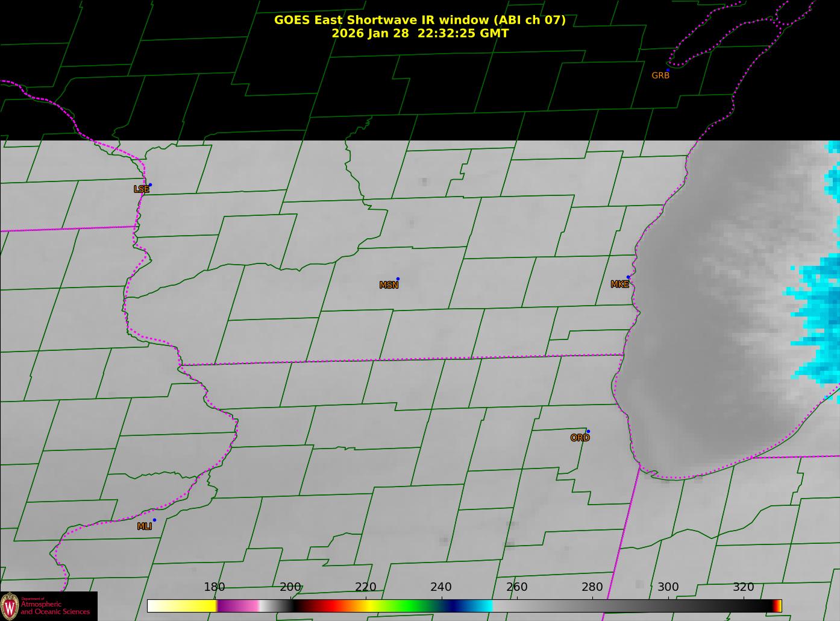Screen dimensions: 840x621
Task: Click the LSE station label
Action: 142,189
